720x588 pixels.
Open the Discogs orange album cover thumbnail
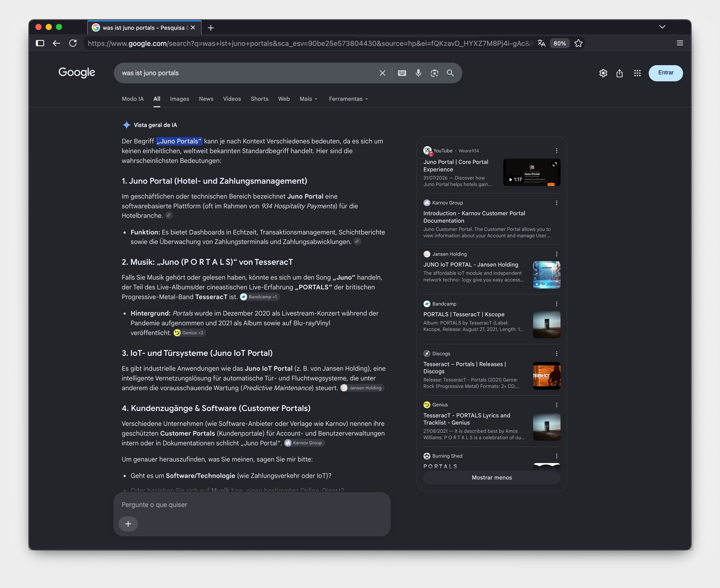546,376
